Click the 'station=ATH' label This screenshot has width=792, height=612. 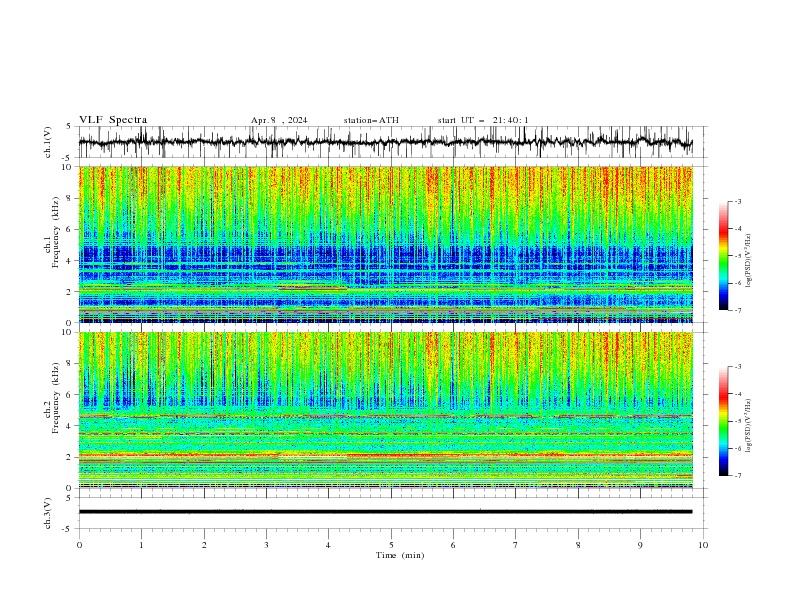[371, 120]
